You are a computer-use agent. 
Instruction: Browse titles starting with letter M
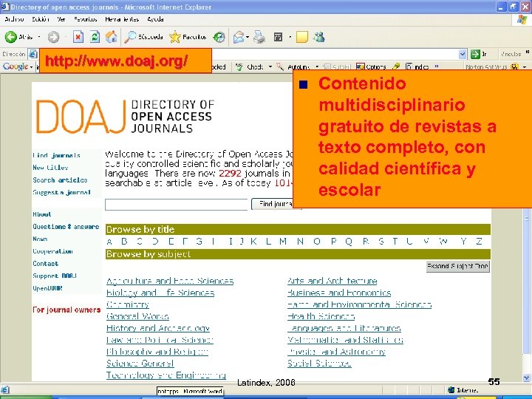point(283,242)
